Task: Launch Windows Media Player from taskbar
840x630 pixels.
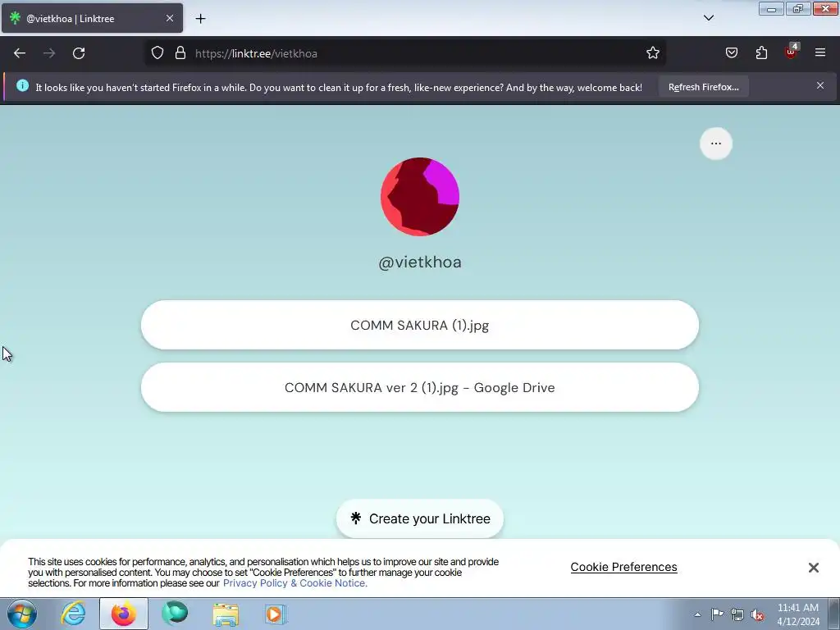Action: 276,614
